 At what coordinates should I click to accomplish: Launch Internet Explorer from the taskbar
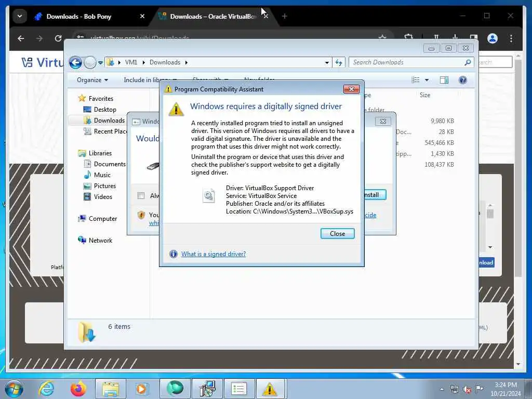[46, 389]
